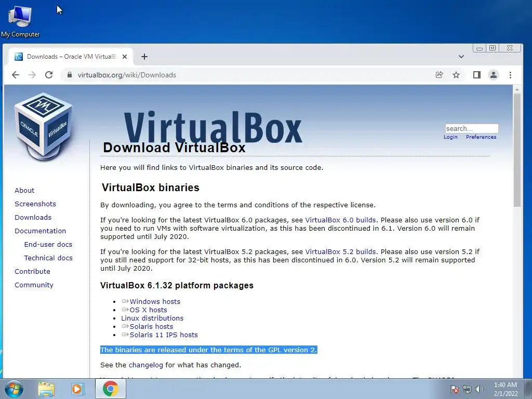Image resolution: width=532 pixels, height=399 pixels.
Task: Open the Contribute sidebar link
Action: 32,272
